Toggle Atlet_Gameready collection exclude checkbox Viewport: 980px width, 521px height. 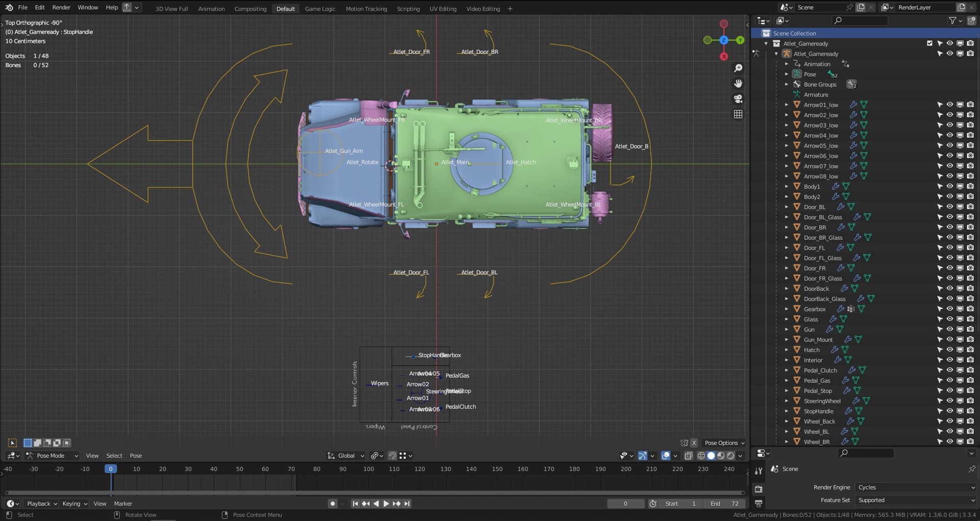coord(929,43)
